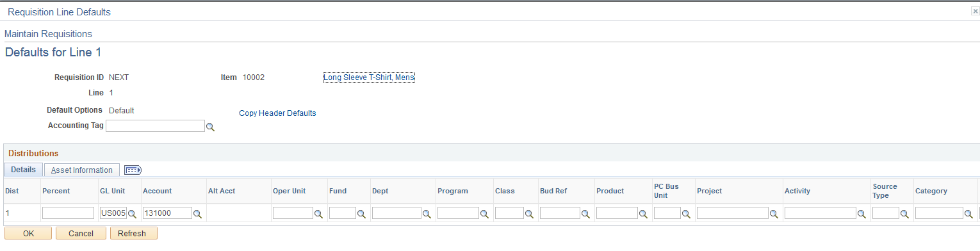Viewport: 980px width, 251px height.
Task: Click the Account field containing 131000
Action: pyautogui.click(x=167, y=213)
